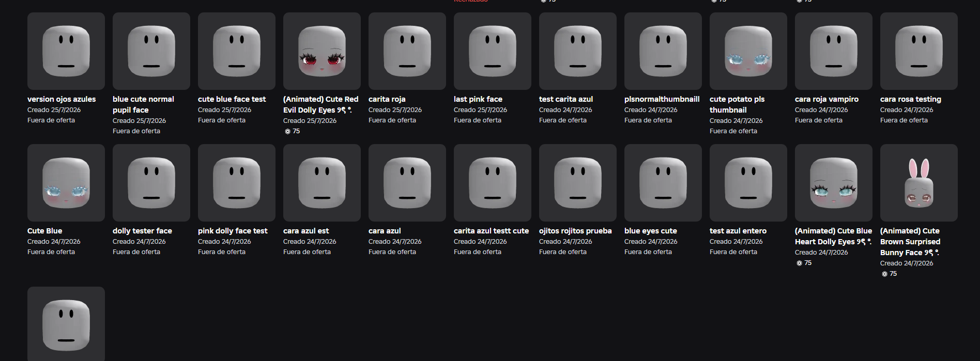980x361 pixels.
Task: Click 'Fuera de oferta' under blue eyes cute
Action: pyautogui.click(x=648, y=252)
